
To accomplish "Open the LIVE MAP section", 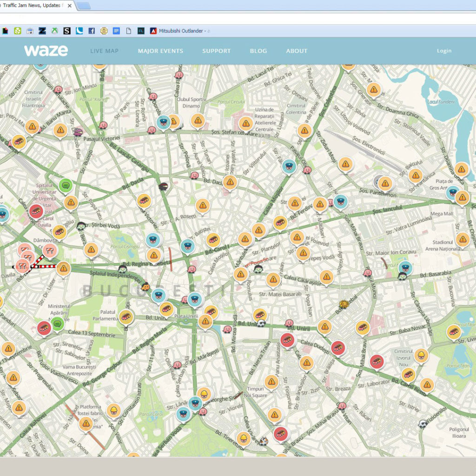I will (x=104, y=51).
